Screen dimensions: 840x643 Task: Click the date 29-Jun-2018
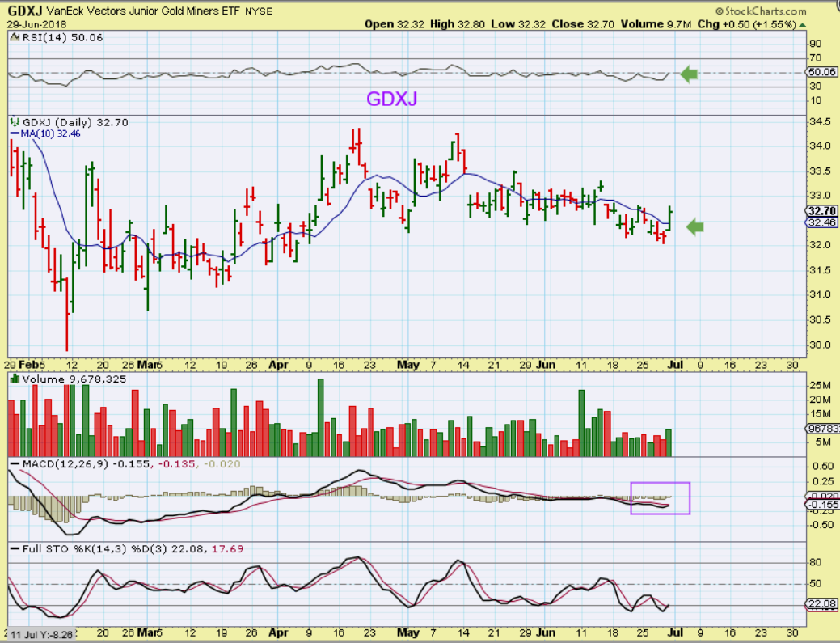point(36,24)
